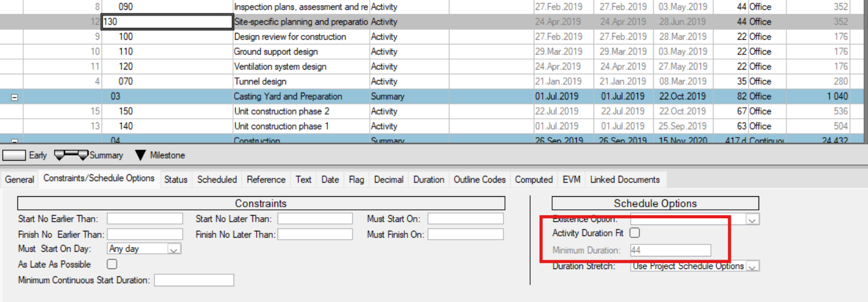This screenshot has width=868, height=302.
Task: Select the Constraints/Schedule Options tab
Action: (99, 178)
